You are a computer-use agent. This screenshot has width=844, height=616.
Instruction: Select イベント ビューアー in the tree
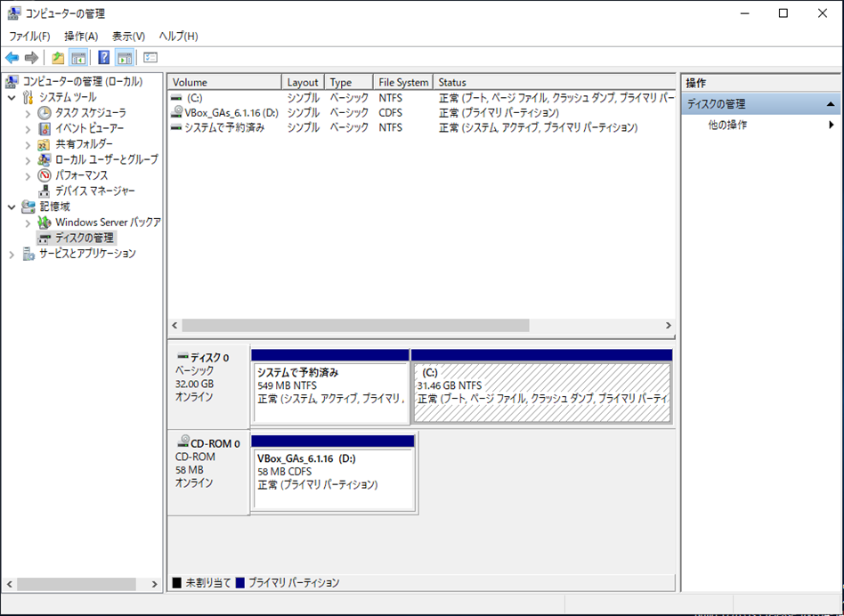[x=89, y=128]
